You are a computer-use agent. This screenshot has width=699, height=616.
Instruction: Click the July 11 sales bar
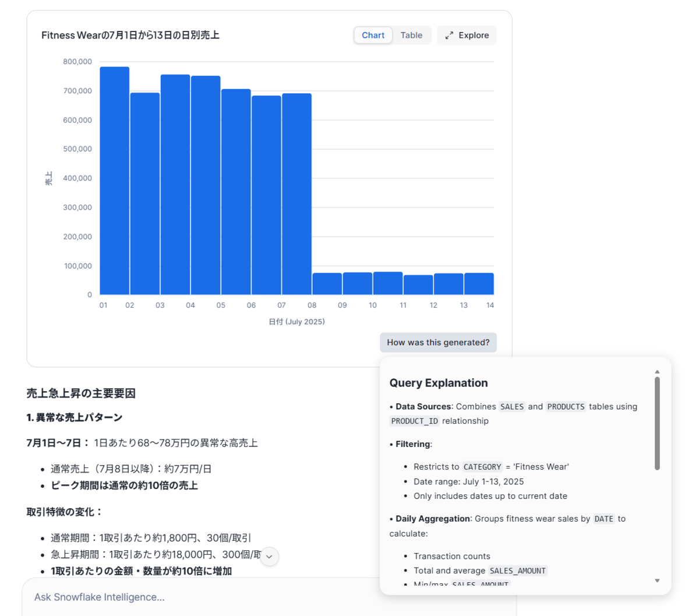point(418,285)
